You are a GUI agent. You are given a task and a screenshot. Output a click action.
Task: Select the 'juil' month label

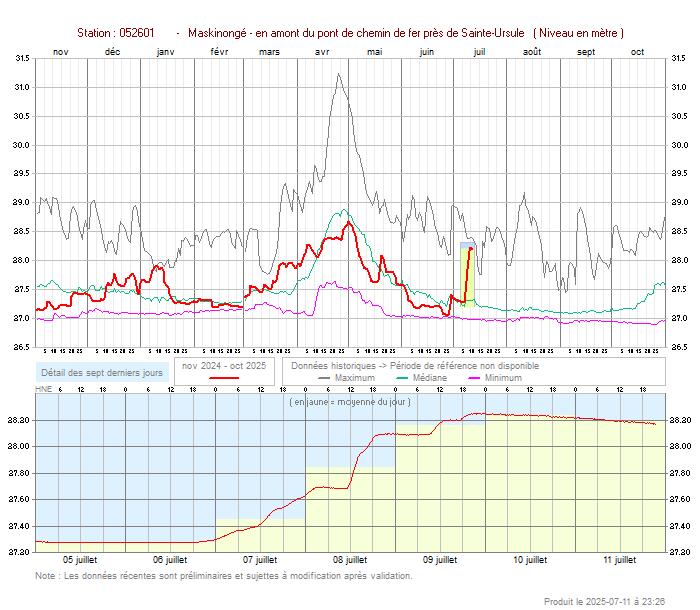click(479, 52)
